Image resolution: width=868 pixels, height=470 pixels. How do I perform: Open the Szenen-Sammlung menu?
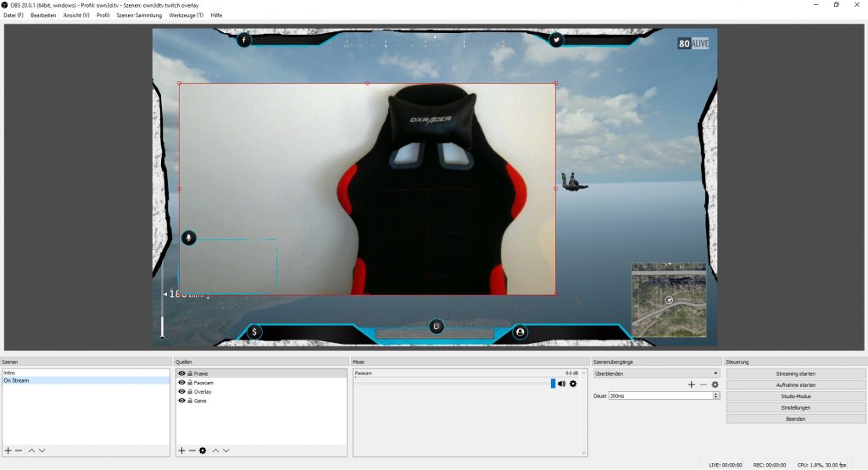pyautogui.click(x=136, y=15)
